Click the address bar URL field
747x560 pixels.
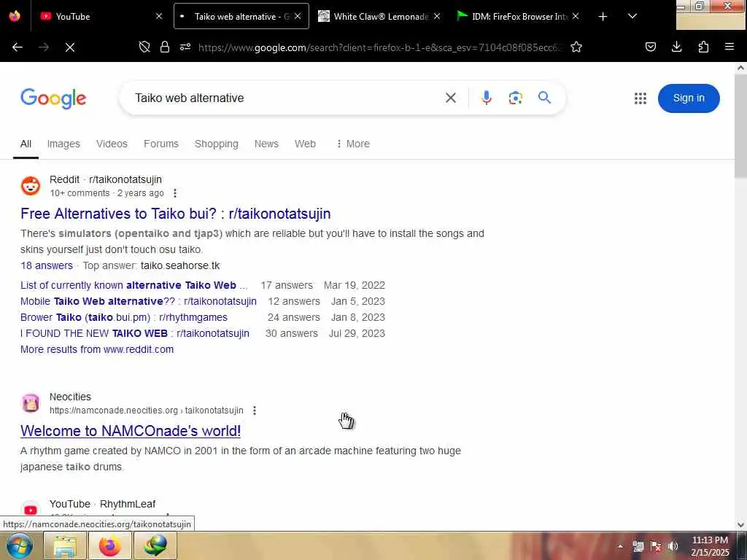point(380,47)
